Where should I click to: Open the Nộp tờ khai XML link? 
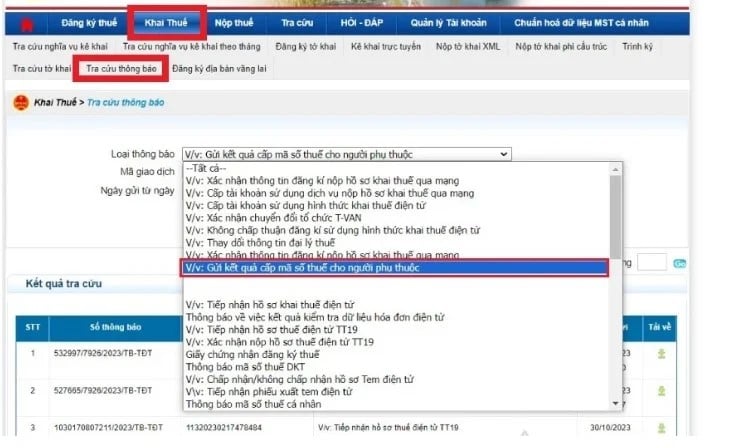click(468, 47)
